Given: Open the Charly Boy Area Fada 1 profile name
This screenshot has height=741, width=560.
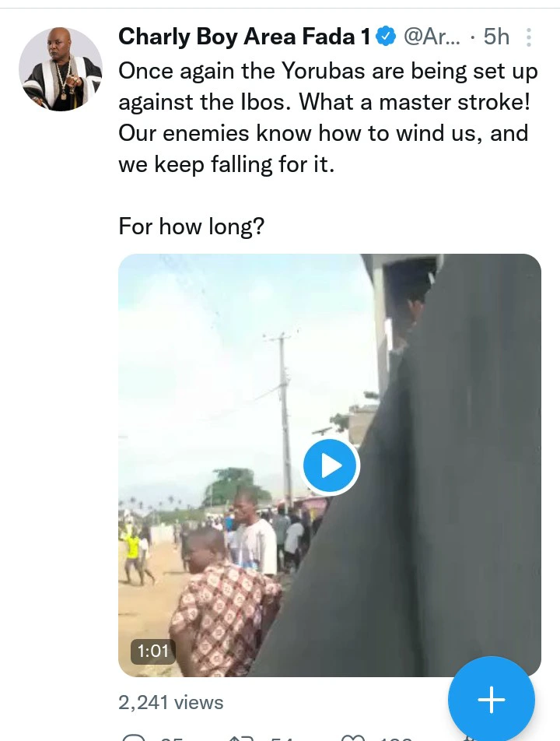Looking at the screenshot, I should coord(245,37).
